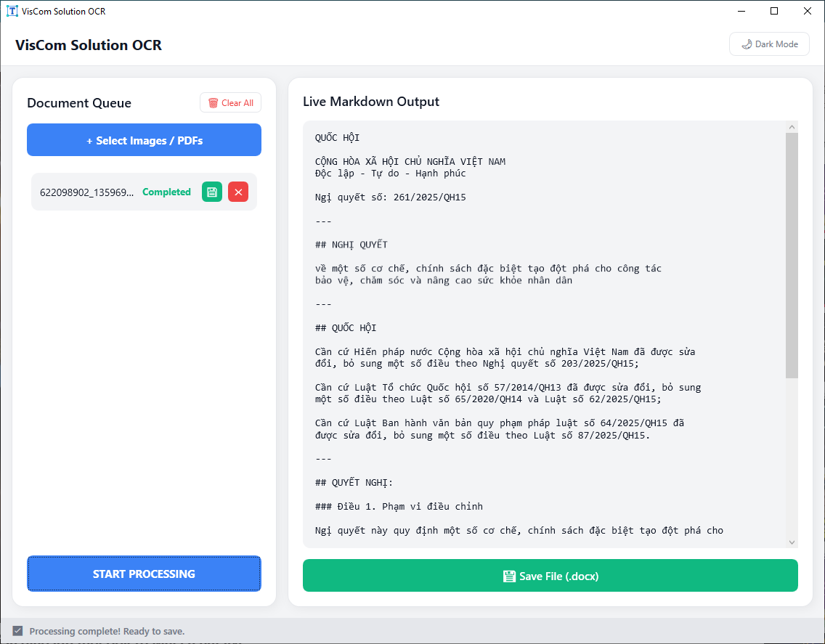
Task: Click the scroll down arrow of the markdown output
Action: (792, 542)
